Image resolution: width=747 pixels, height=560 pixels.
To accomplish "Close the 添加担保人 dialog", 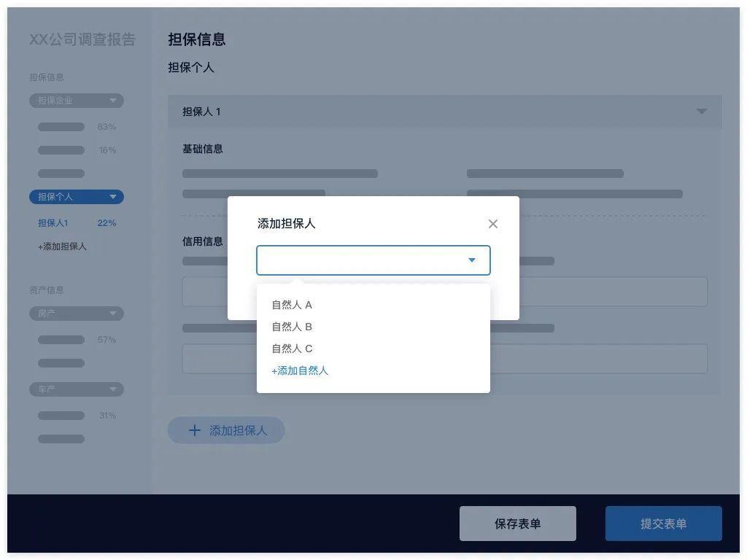I will [492, 224].
